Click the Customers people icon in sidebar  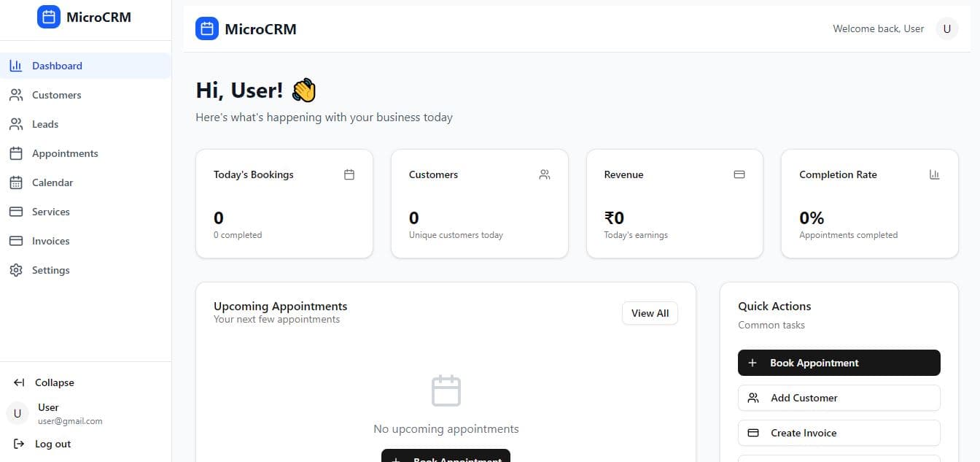coord(16,95)
